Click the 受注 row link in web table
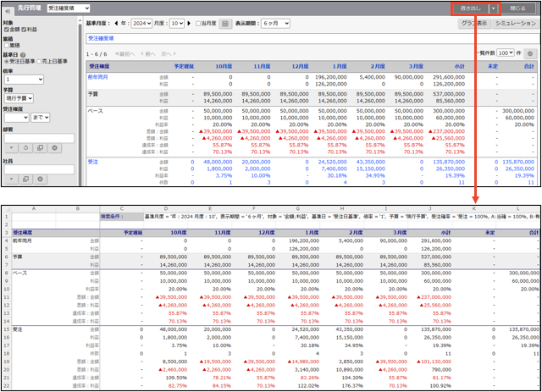The width and height of the screenshot is (542, 392). point(92,162)
